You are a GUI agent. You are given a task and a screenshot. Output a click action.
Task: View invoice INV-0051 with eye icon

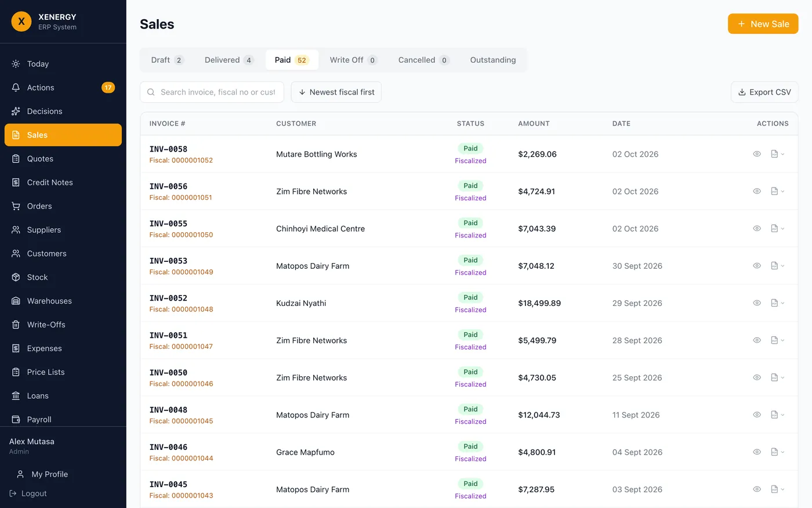[757, 340]
